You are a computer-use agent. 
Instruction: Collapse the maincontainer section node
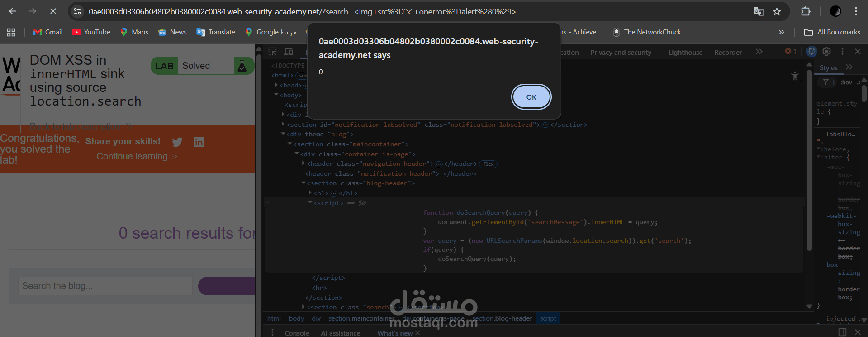(290, 144)
